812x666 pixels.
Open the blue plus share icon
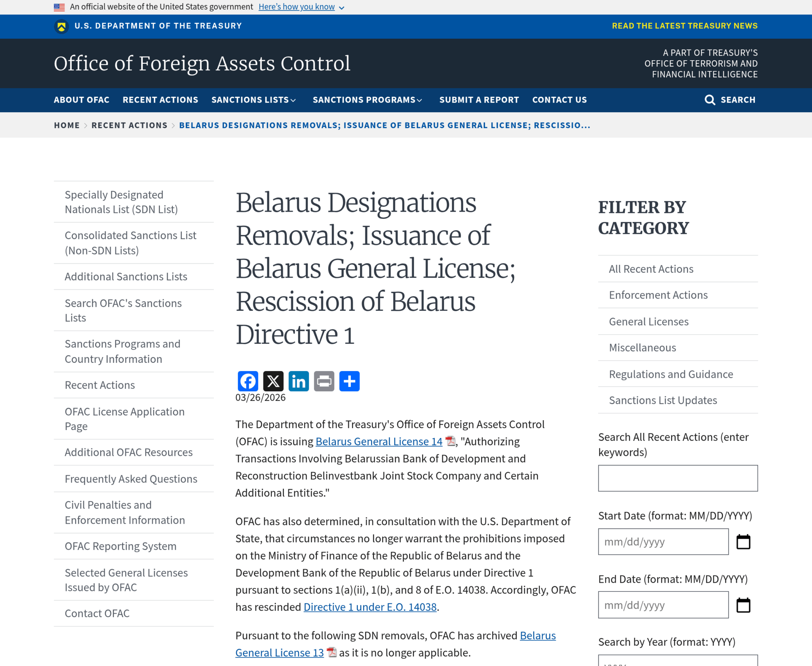click(x=349, y=381)
